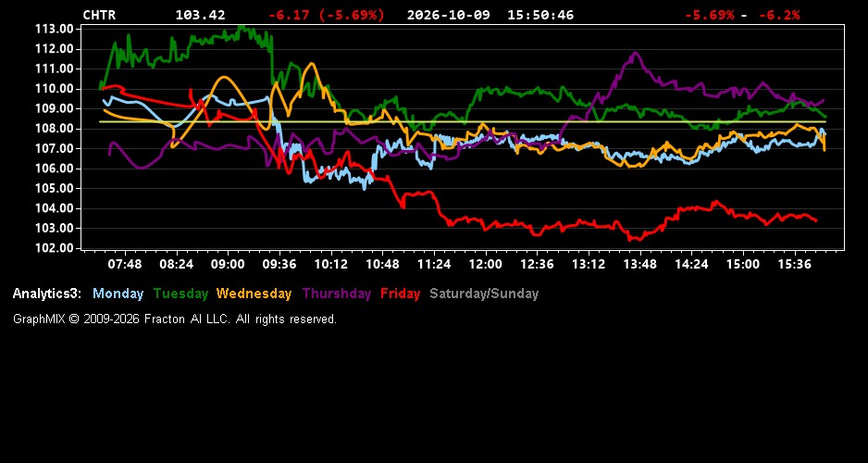Click the change value -6.17 (-5.69%)
This screenshot has width=868, height=463.
[326, 15]
